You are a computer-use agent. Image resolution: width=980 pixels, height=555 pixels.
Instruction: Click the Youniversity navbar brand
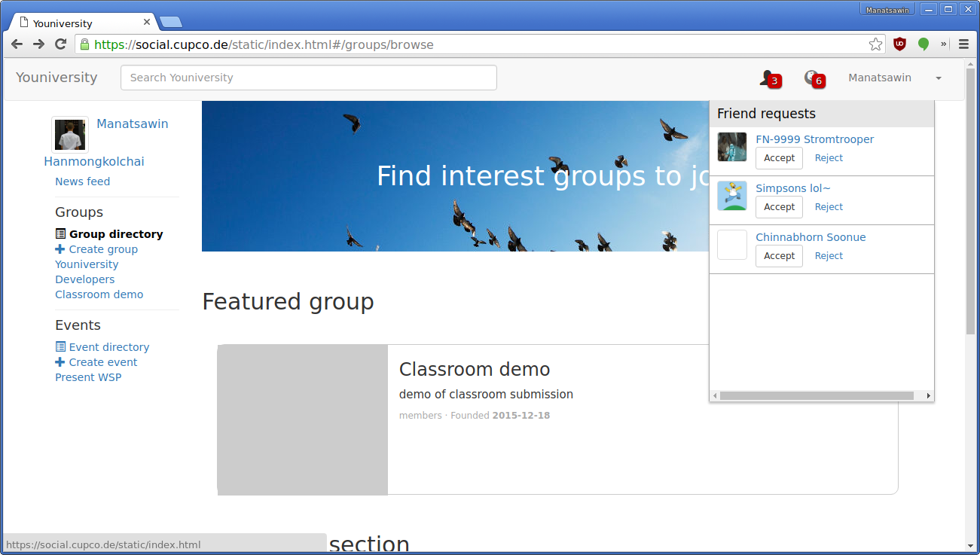click(x=56, y=78)
